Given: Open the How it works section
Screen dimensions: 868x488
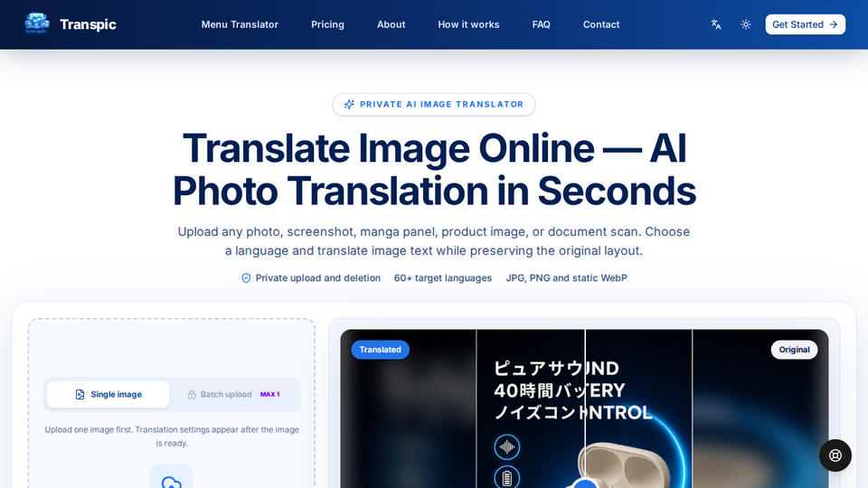Looking at the screenshot, I should (468, 24).
